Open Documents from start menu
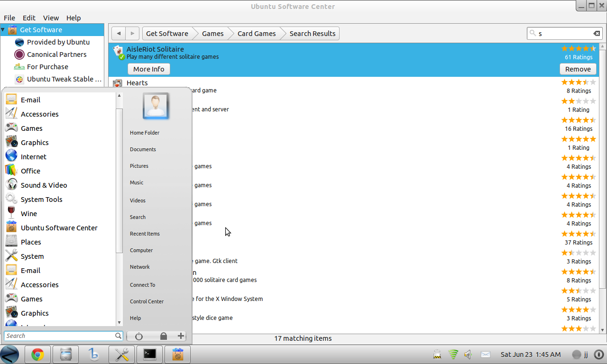 click(x=143, y=149)
